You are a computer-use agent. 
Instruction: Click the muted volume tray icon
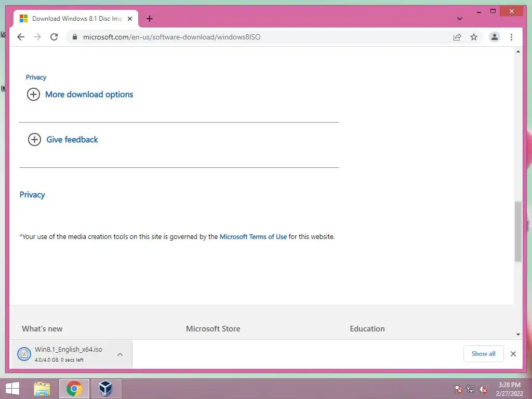483,389
